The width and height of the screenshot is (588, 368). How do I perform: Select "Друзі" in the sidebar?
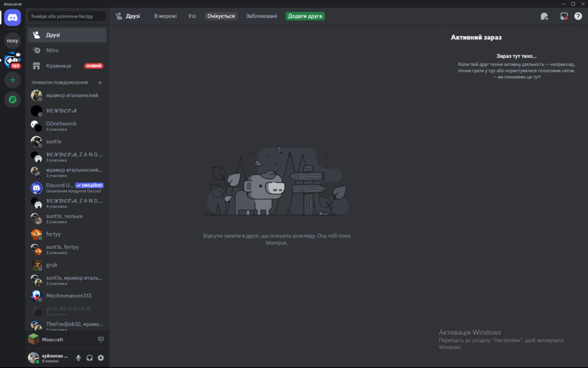tap(67, 35)
